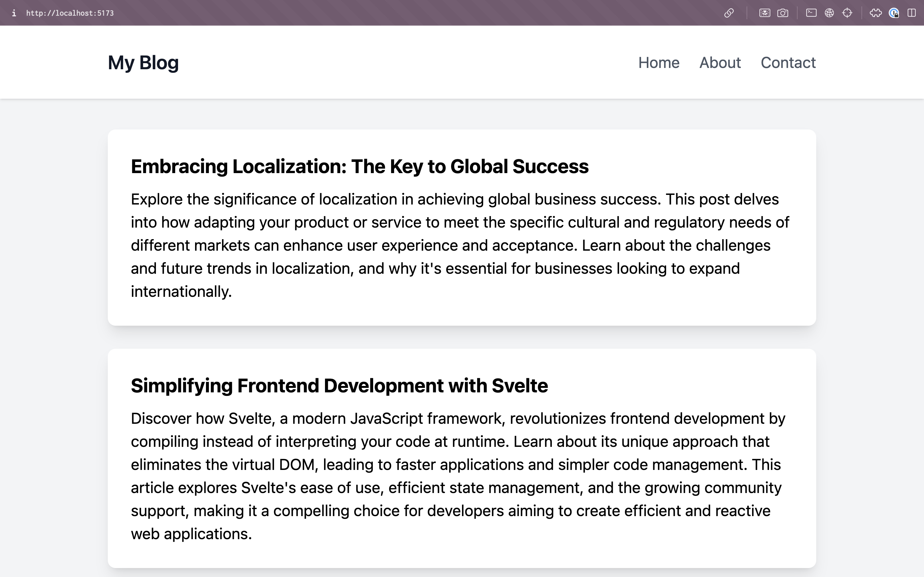Click the copy link icon in the toolbar
The width and height of the screenshot is (924, 577).
(x=730, y=13)
